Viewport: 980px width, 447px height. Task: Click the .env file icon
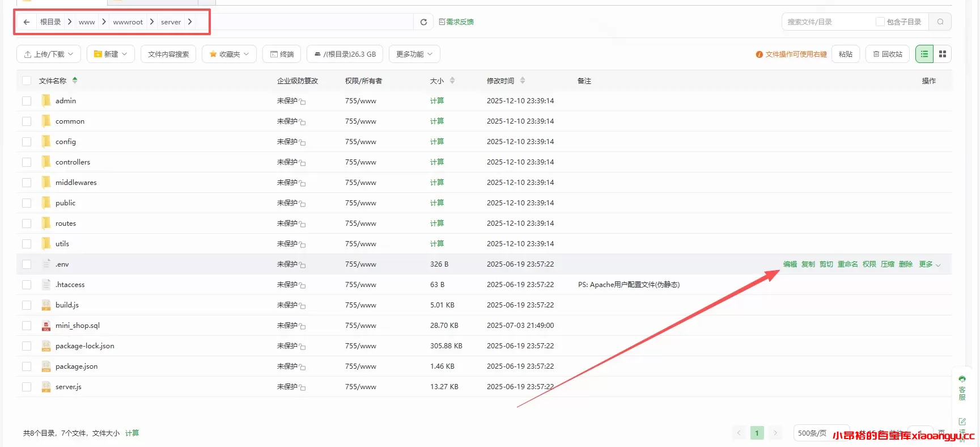46,264
